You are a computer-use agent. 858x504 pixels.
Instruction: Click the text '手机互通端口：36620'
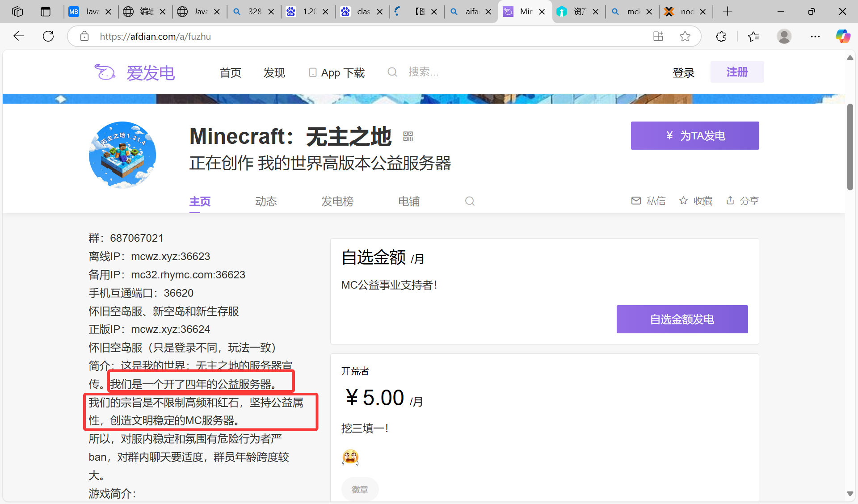pyautogui.click(x=141, y=293)
